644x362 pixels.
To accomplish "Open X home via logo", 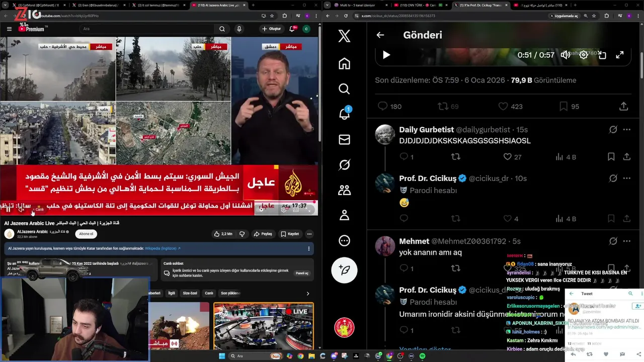I will point(344,36).
